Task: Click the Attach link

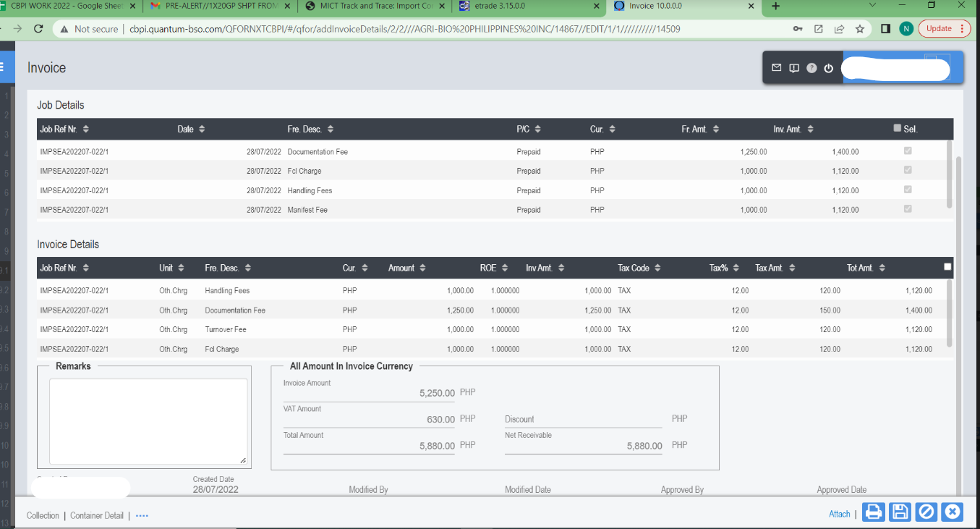Action: coord(840,514)
